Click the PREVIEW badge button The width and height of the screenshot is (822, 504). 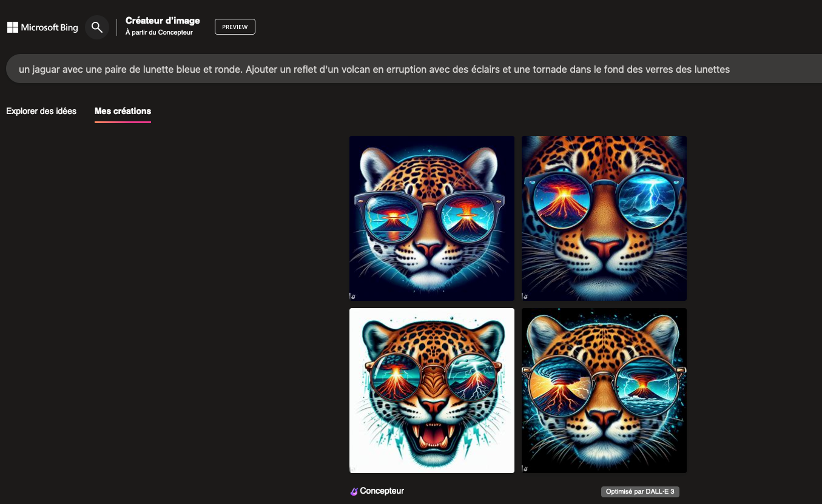[x=235, y=27]
